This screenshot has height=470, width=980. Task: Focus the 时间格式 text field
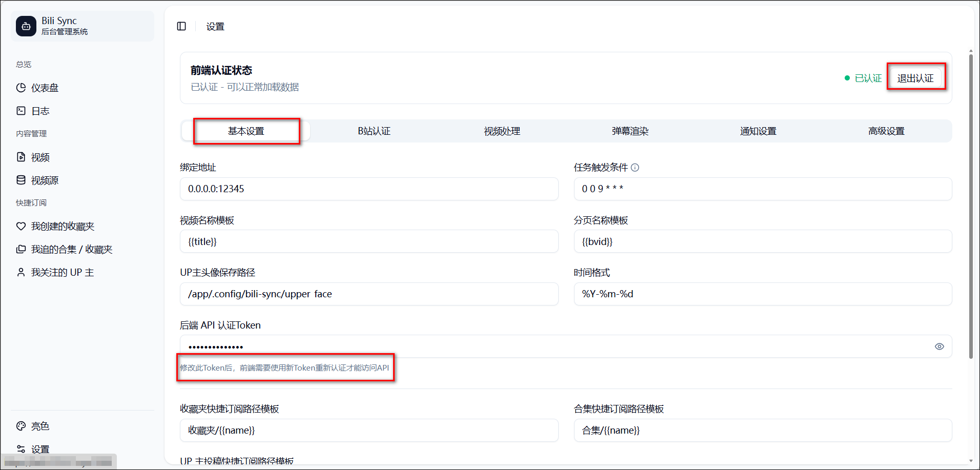[763, 294]
